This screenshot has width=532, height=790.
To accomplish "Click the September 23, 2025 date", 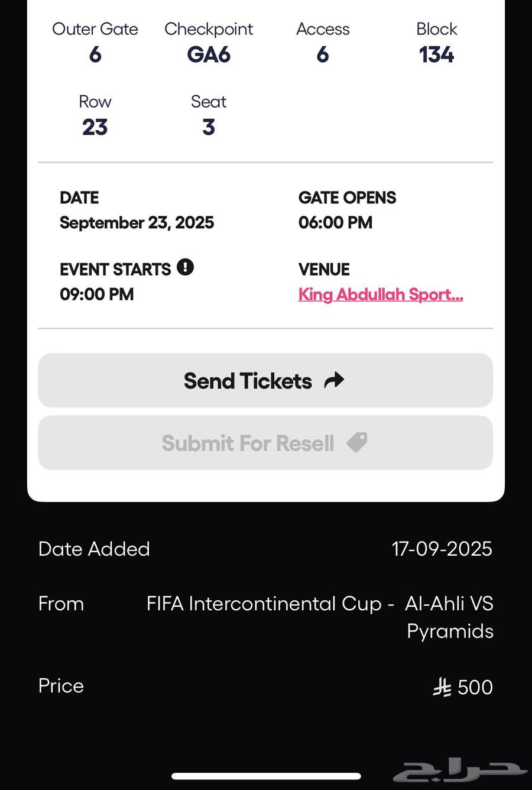I will coord(137,223).
